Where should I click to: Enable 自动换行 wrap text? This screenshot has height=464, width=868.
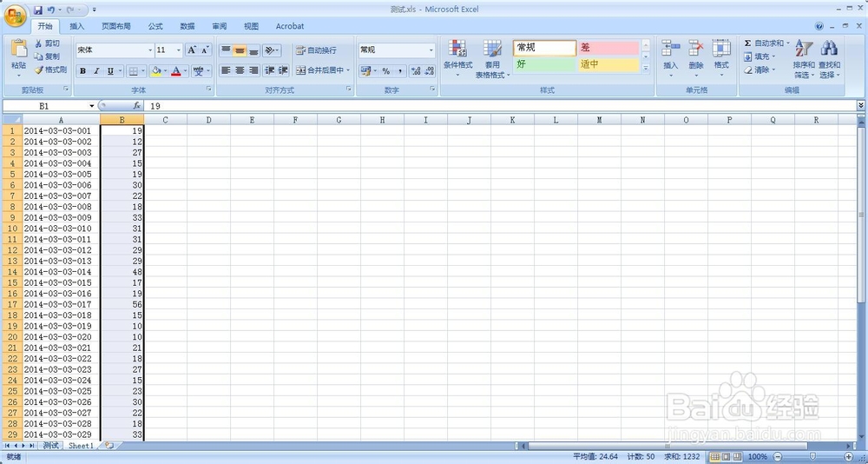point(316,50)
